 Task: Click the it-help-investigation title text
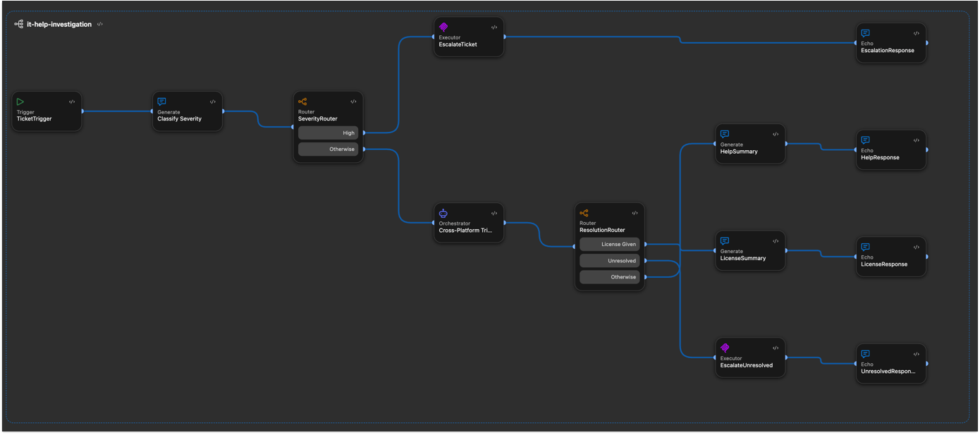pos(59,24)
